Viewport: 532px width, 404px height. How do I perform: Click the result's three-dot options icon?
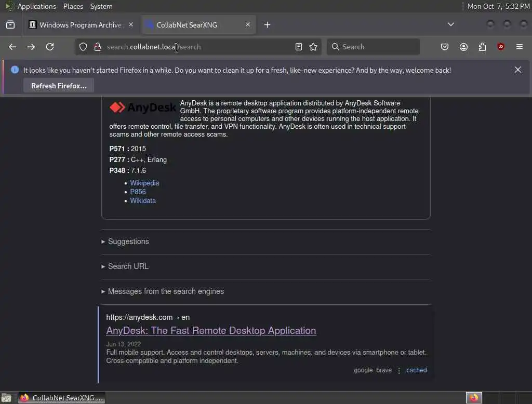click(399, 370)
